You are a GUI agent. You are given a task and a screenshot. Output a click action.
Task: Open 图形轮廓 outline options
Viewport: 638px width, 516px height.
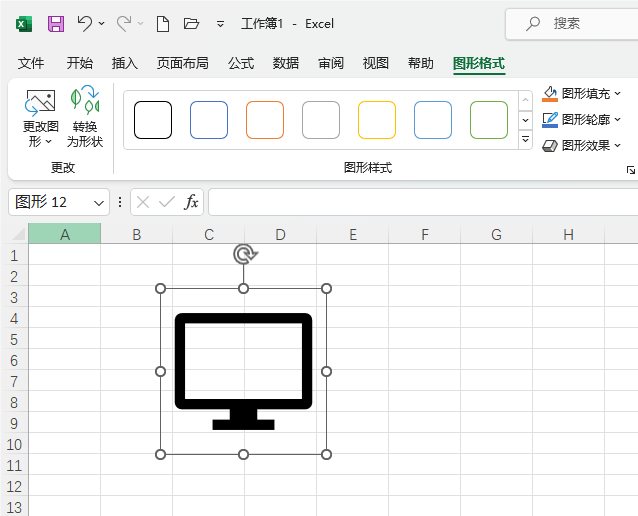(x=581, y=120)
